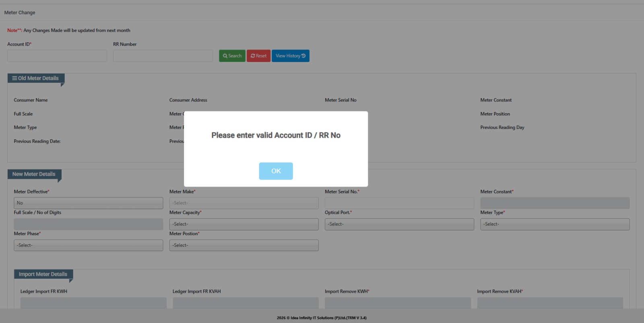Click the green Search button
Image resolution: width=644 pixels, height=323 pixels.
(232, 56)
